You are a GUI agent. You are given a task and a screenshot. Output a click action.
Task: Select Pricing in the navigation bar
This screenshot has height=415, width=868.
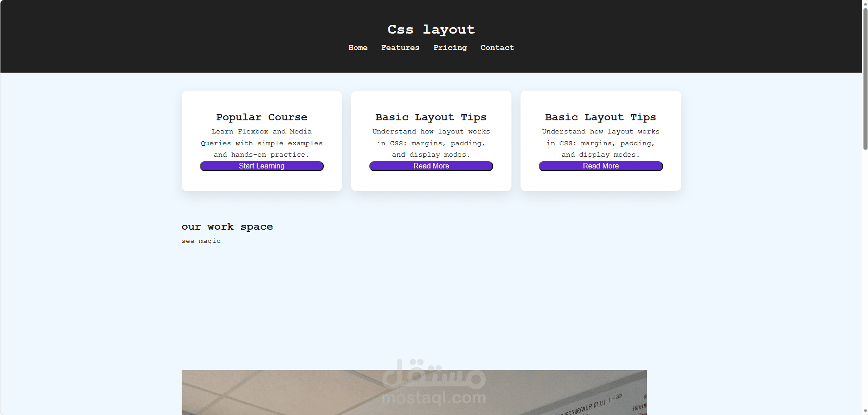pos(450,48)
